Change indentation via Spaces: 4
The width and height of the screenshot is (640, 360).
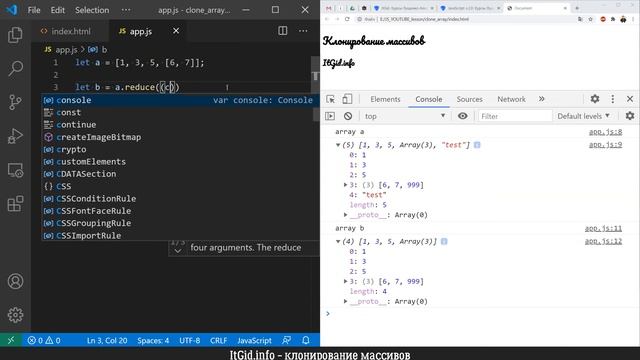[153, 340]
